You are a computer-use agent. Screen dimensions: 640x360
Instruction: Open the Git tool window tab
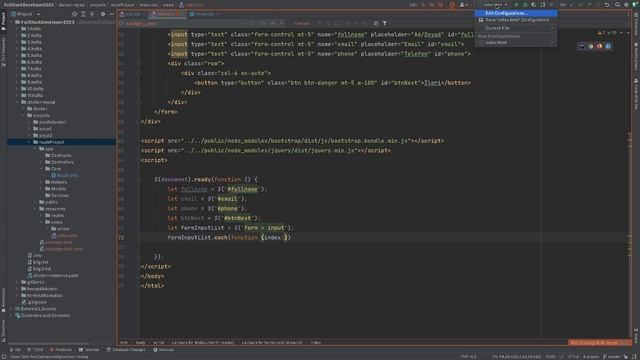[15, 350]
